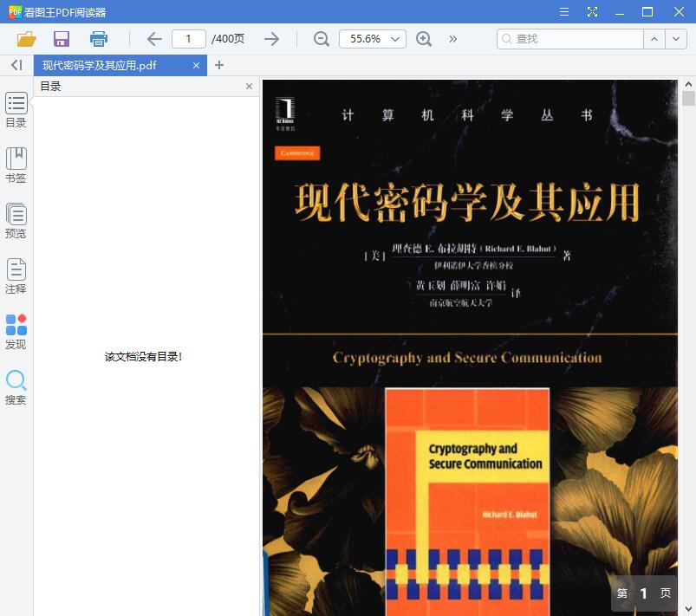The image size is (696, 616).
Task: Click the 该文档没有目录! message text
Action: click(x=143, y=356)
